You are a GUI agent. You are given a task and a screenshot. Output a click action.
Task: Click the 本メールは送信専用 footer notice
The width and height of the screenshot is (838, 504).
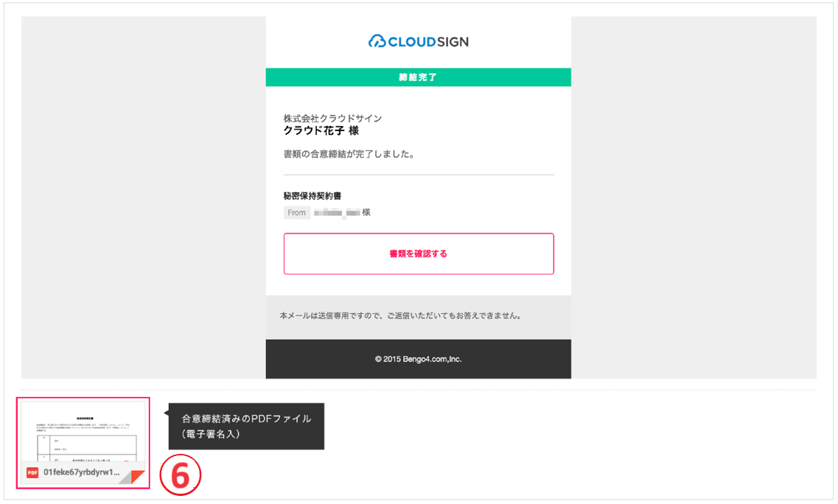point(401,316)
